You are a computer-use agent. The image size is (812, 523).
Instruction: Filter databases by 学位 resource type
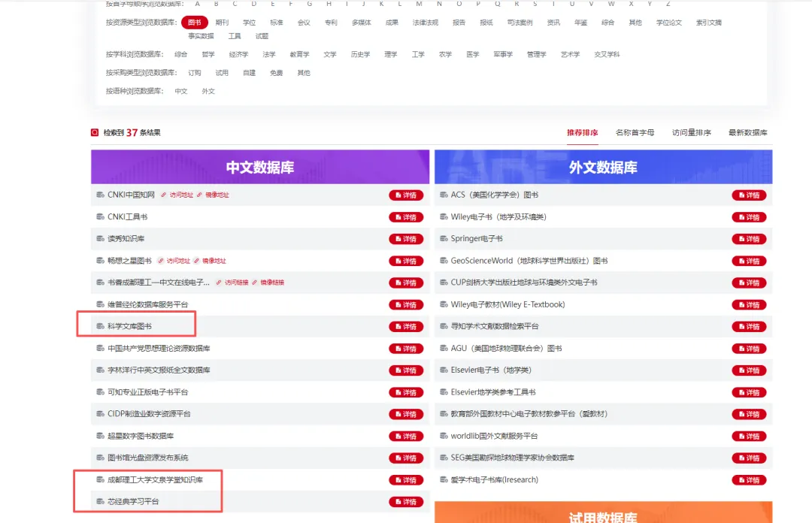tap(249, 23)
